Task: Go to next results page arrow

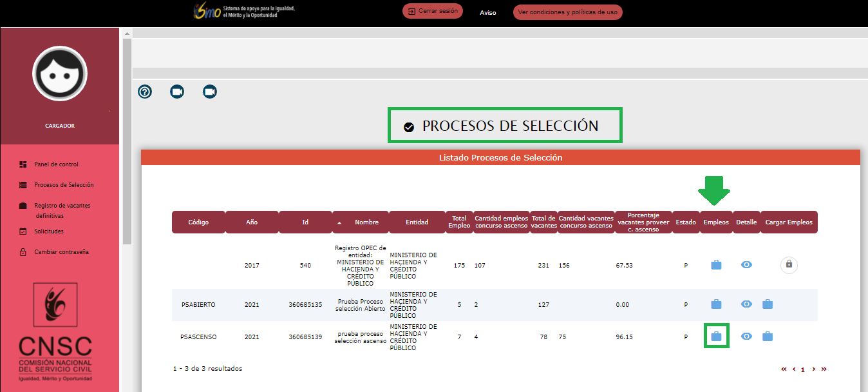Action: pos(814,369)
